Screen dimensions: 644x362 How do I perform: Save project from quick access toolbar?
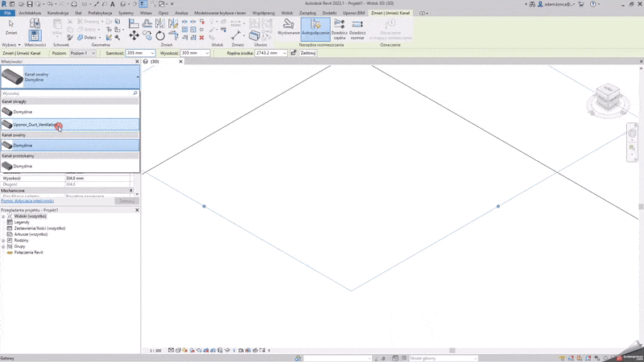coord(30,4)
